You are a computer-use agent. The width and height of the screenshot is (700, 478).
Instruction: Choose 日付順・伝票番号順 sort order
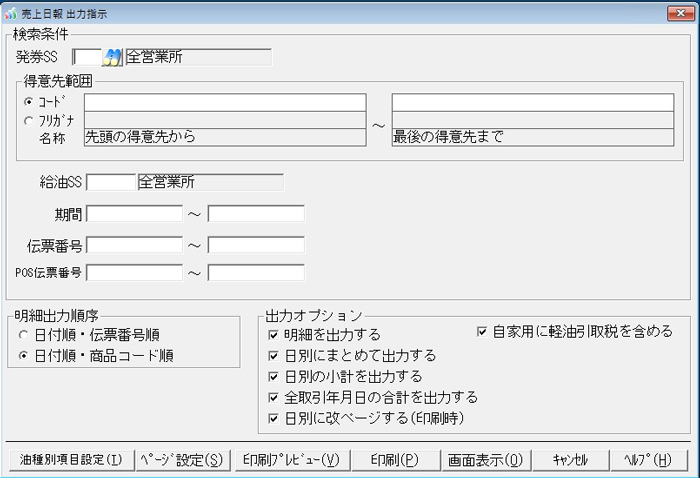click(24, 337)
